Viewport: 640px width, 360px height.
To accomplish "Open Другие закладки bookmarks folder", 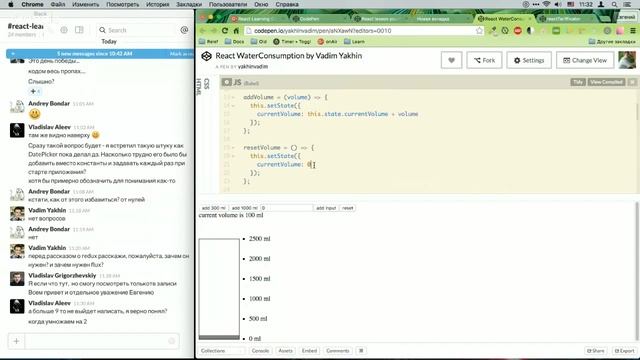I will [x=612, y=42].
